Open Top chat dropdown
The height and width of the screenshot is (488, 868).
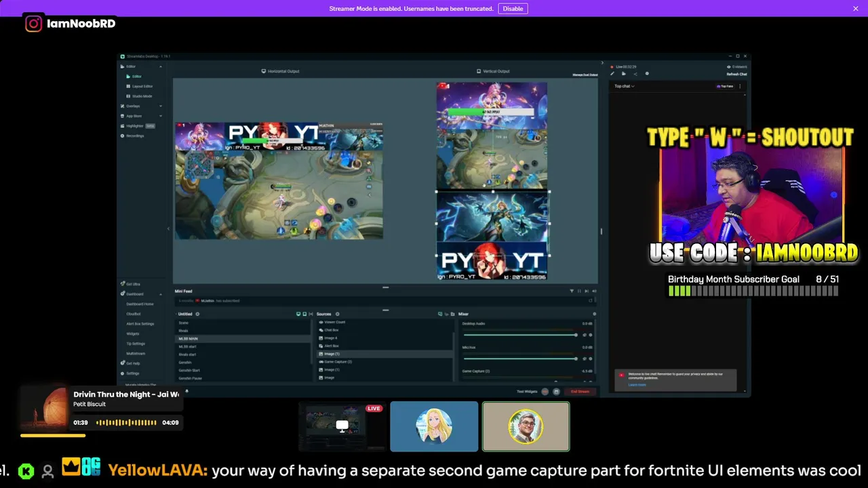click(x=625, y=86)
